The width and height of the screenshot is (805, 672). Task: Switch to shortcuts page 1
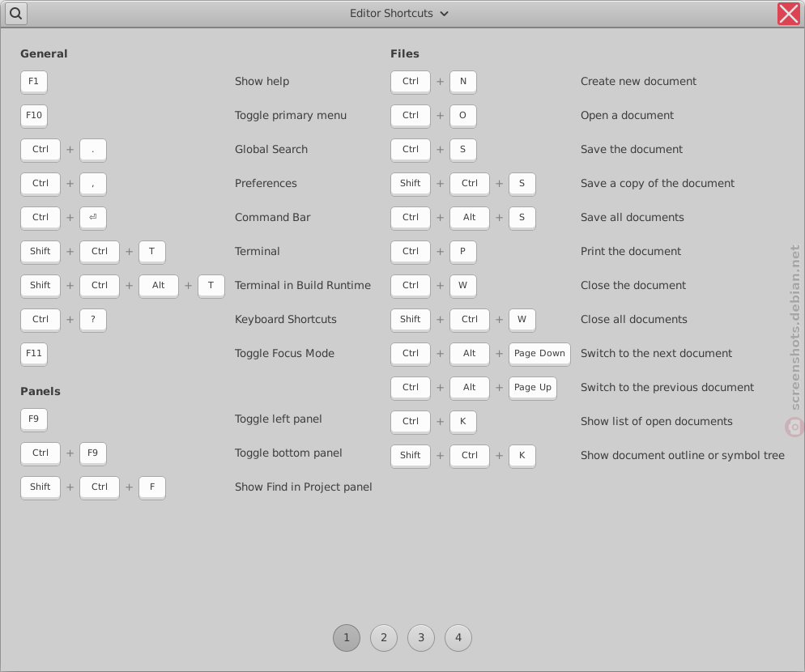click(347, 638)
